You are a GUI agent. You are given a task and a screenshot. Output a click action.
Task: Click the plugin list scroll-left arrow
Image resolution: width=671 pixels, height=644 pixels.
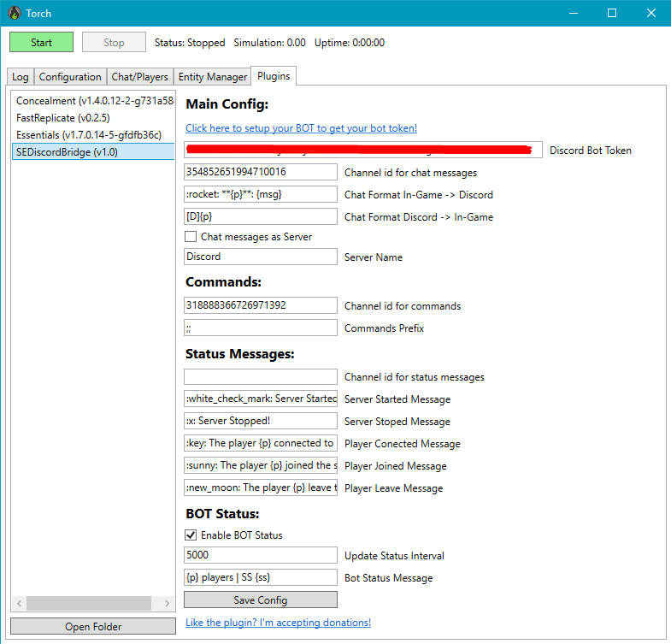coord(20,603)
